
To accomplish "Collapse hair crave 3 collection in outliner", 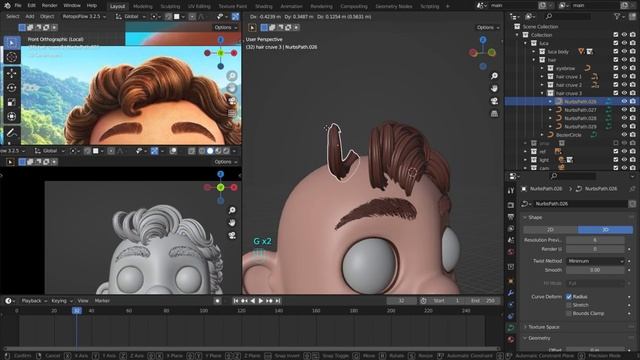I will [542, 93].
